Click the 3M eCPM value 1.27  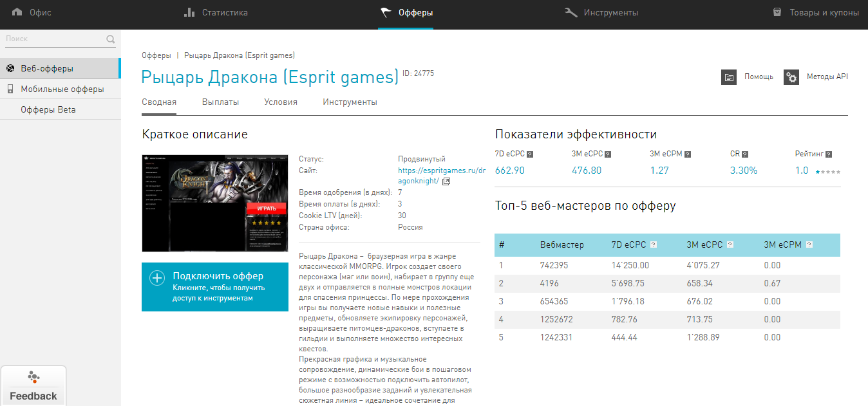[659, 171]
